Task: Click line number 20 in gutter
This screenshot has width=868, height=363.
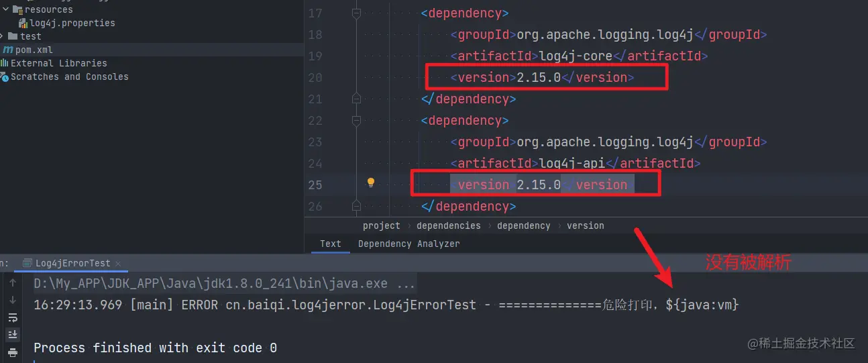Action: 315,77
